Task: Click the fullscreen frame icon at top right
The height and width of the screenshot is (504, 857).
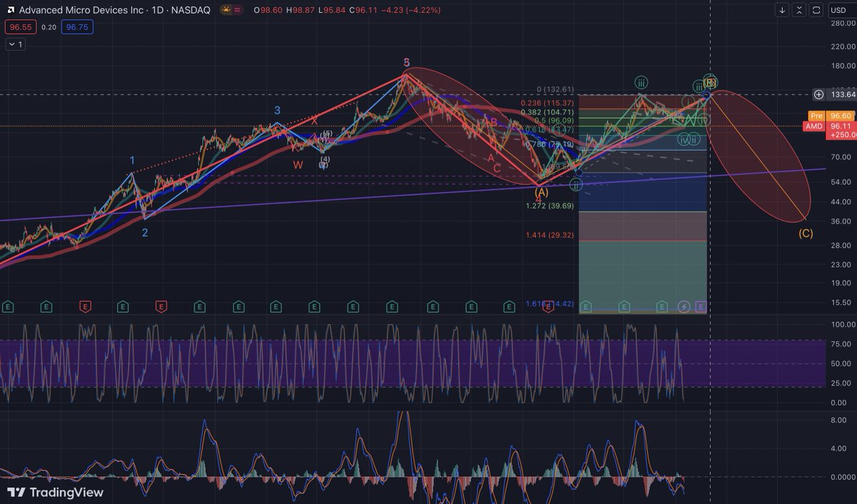Action: point(817,10)
